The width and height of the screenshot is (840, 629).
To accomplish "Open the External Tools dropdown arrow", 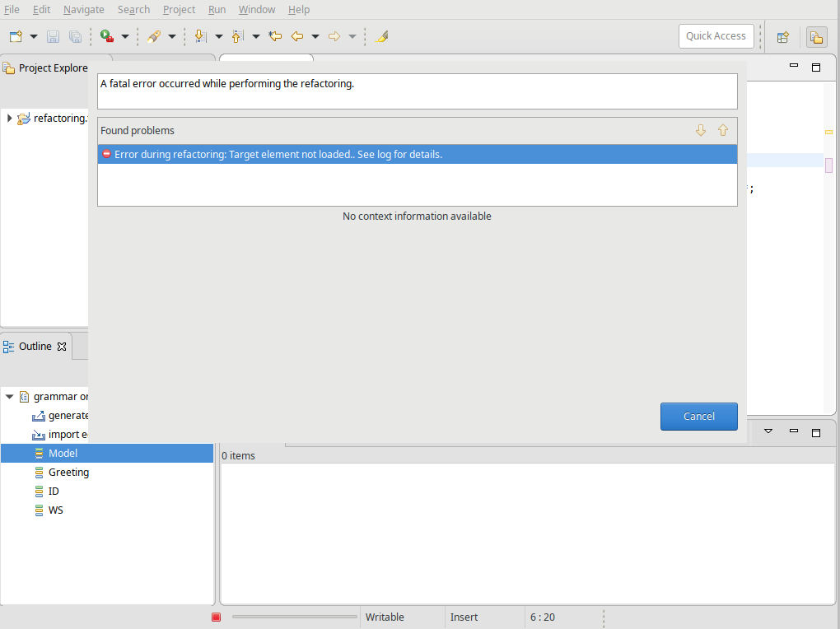I will point(125,36).
